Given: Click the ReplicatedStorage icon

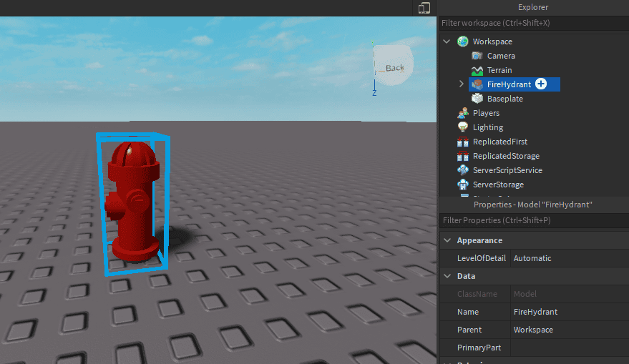Looking at the screenshot, I should point(463,156).
